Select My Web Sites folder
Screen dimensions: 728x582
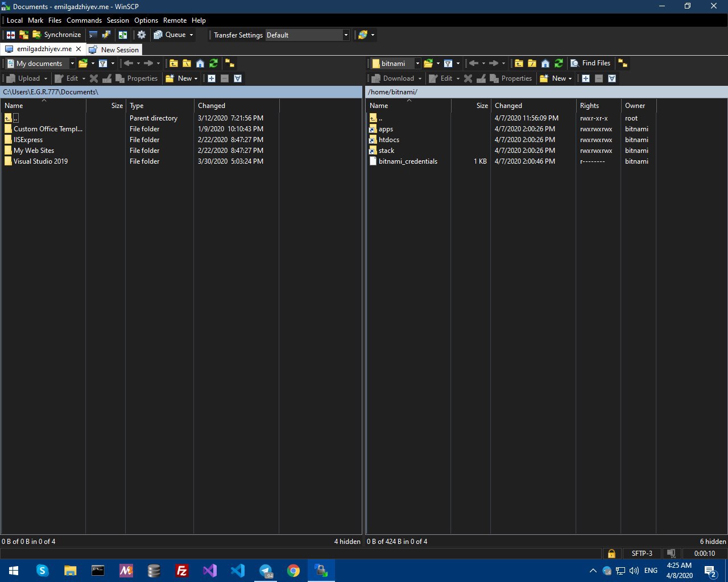(30, 151)
